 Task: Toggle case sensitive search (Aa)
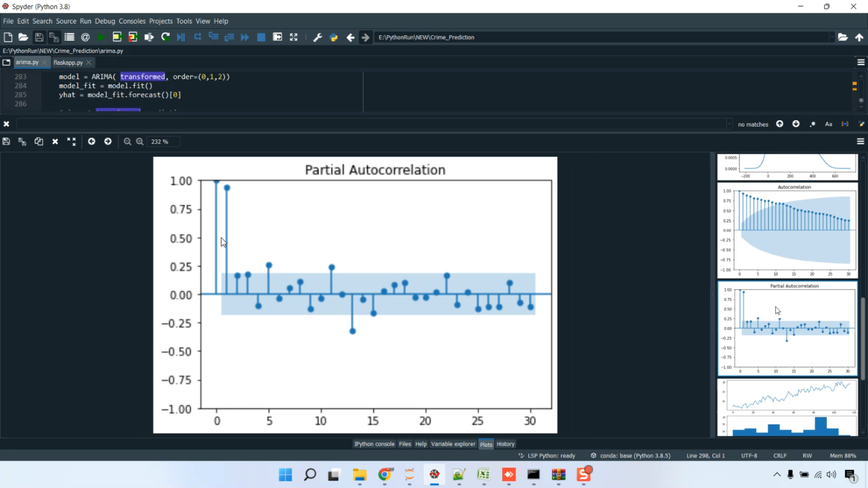(x=829, y=124)
